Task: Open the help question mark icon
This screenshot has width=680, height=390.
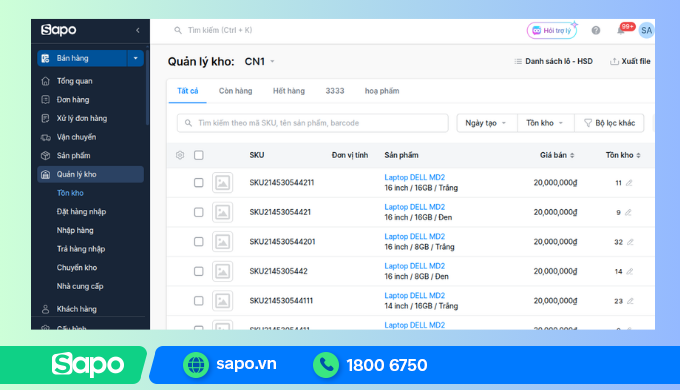Action: click(596, 30)
